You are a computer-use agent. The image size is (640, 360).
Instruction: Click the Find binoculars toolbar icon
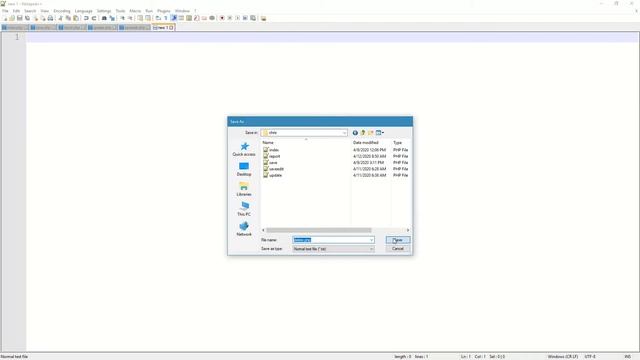pyautogui.click(x=104, y=18)
